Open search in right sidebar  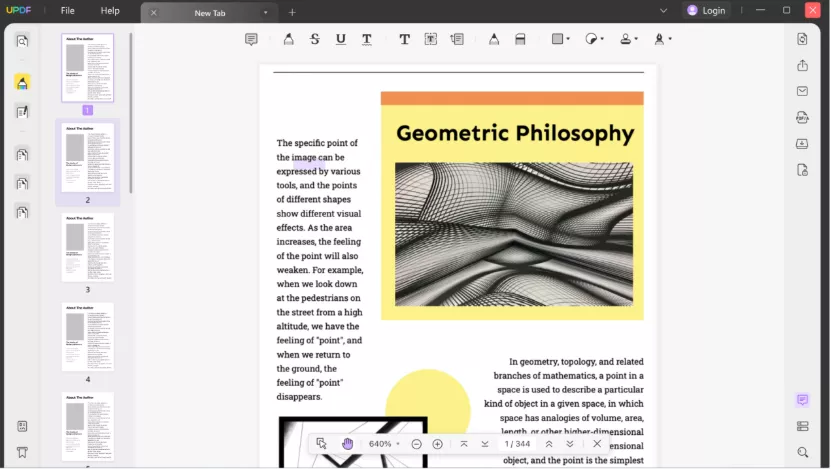(802, 453)
